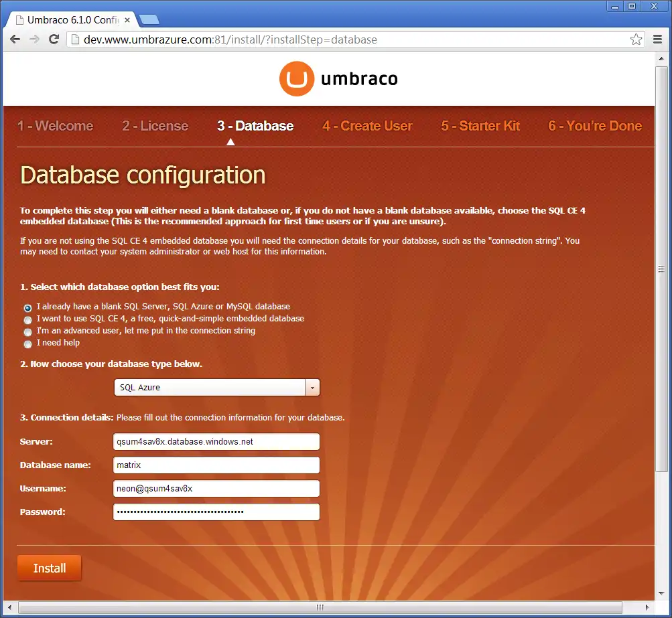Click the vertical scrollbar up arrow
672x618 pixels.
tap(661, 59)
